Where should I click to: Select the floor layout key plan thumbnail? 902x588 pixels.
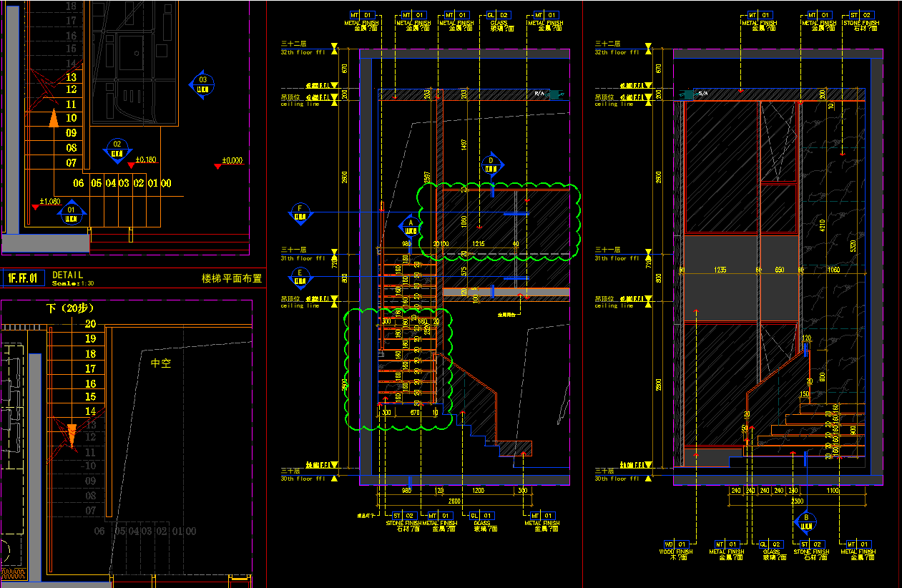pyautogui.click(x=134, y=64)
